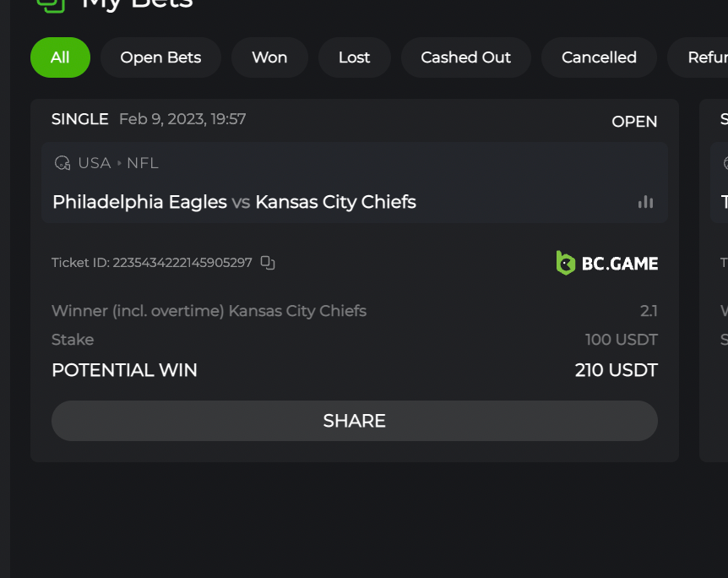The width and height of the screenshot is (728, 578).
Task: Click the football helmet sport icon
Action: point(62,163)
